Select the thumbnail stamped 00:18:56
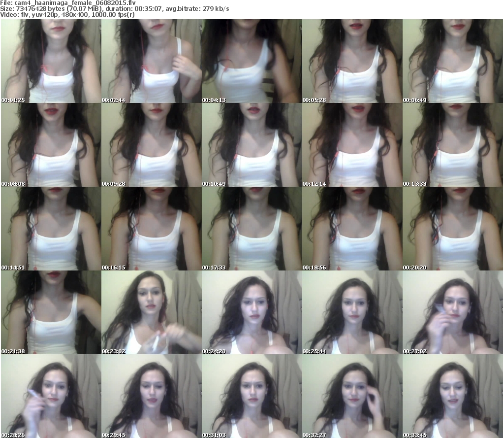The width and height of the screenshot is (504, 438). pyautogui.click(x=352, y=229)
